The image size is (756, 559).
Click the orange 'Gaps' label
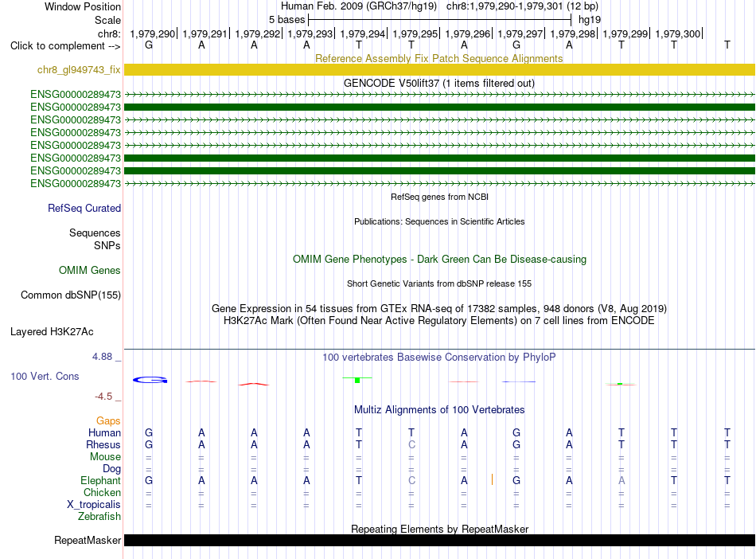pos(108,421)
